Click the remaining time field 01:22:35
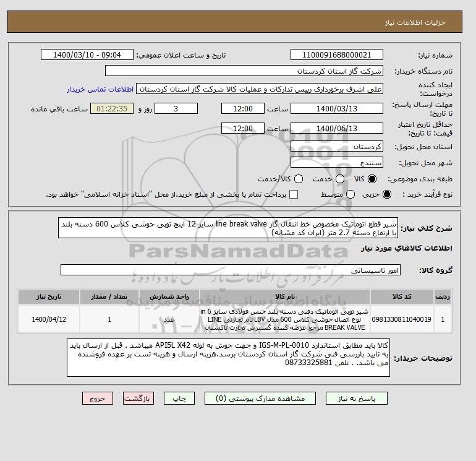 (112, 108)
